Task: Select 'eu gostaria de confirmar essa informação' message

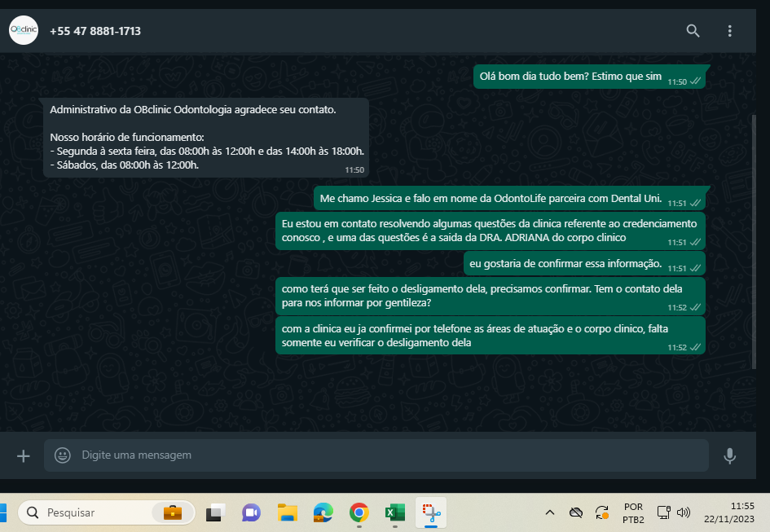Action: pyautogui.click(x=584, y=264)
